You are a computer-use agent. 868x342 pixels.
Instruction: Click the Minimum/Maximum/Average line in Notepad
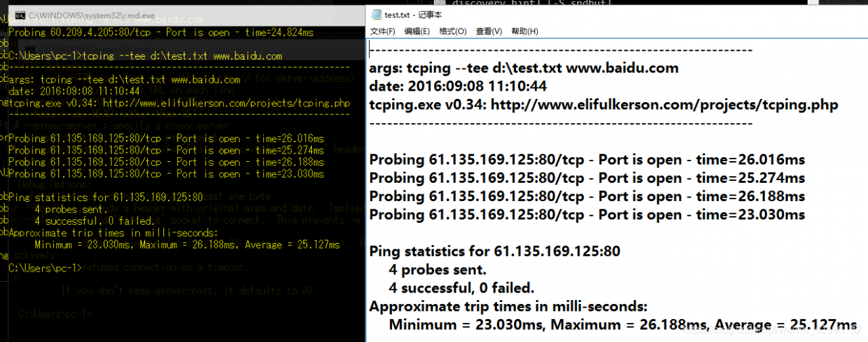pos(623,324)
